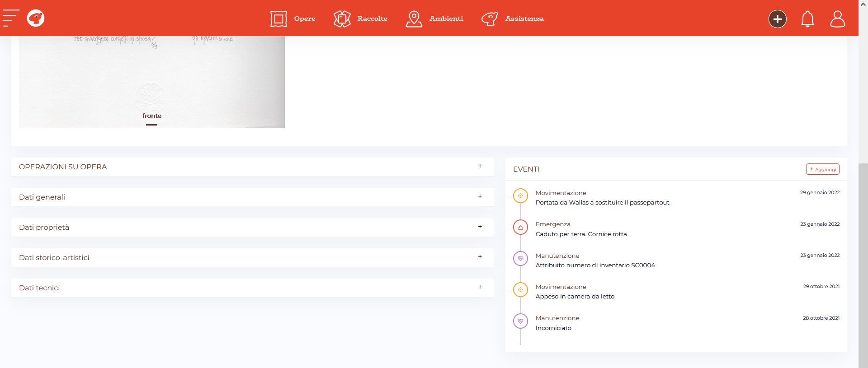Expand the Dati proprietà panel
The width and height of the screenshot is (868, 368).
click(x=252, y=227)
